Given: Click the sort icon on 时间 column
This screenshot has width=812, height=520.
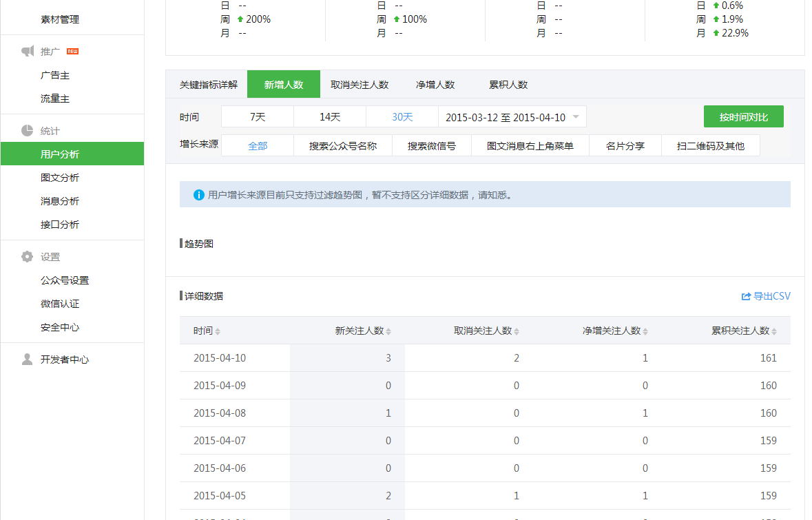Looking at the screenshot, I should pos(217,331).
